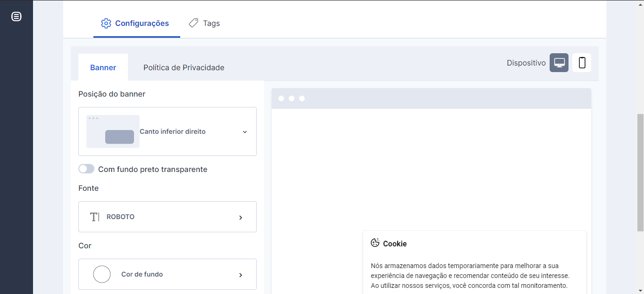The image size is (644, 294).
Task: Click the Fonte label
Action: (x=89, y=188)
